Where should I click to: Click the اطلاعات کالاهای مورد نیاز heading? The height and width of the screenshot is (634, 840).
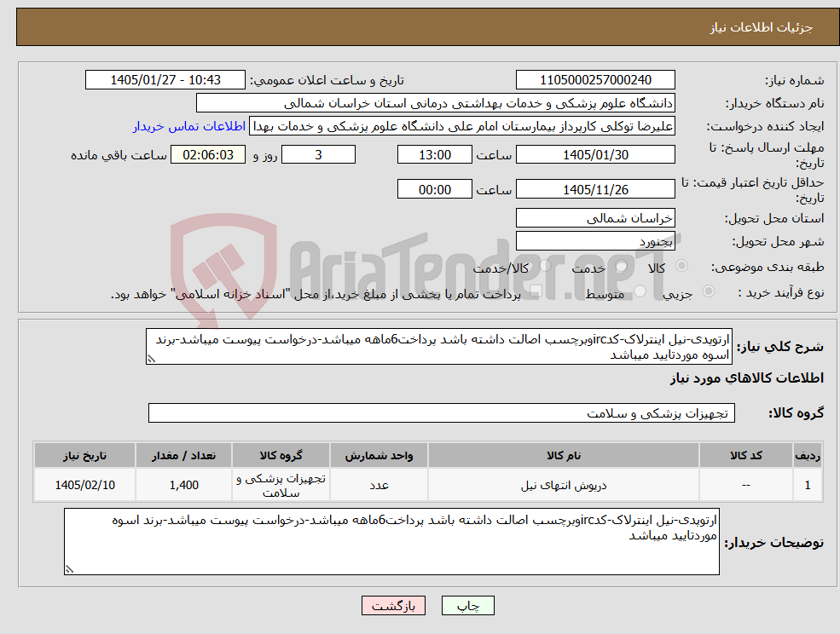tap(747, 378)
